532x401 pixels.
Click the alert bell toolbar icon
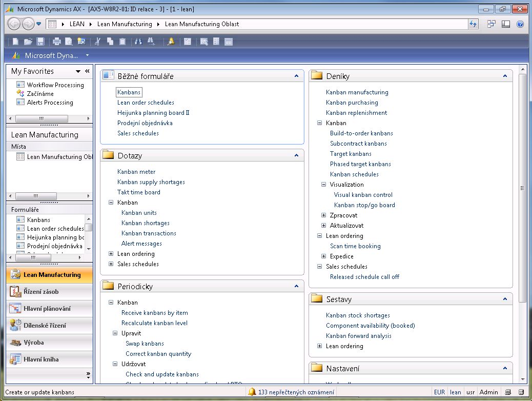pos(171,42)
